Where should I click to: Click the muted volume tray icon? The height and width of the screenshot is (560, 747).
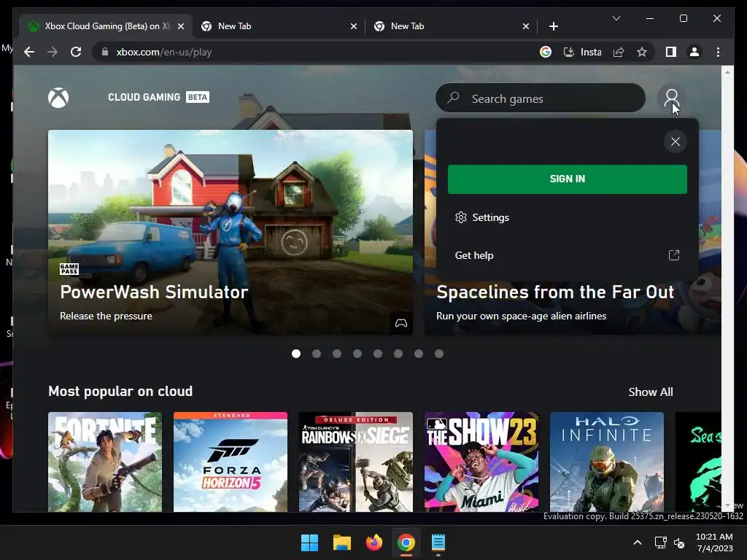pyautogui.click(x=679, y=542)
